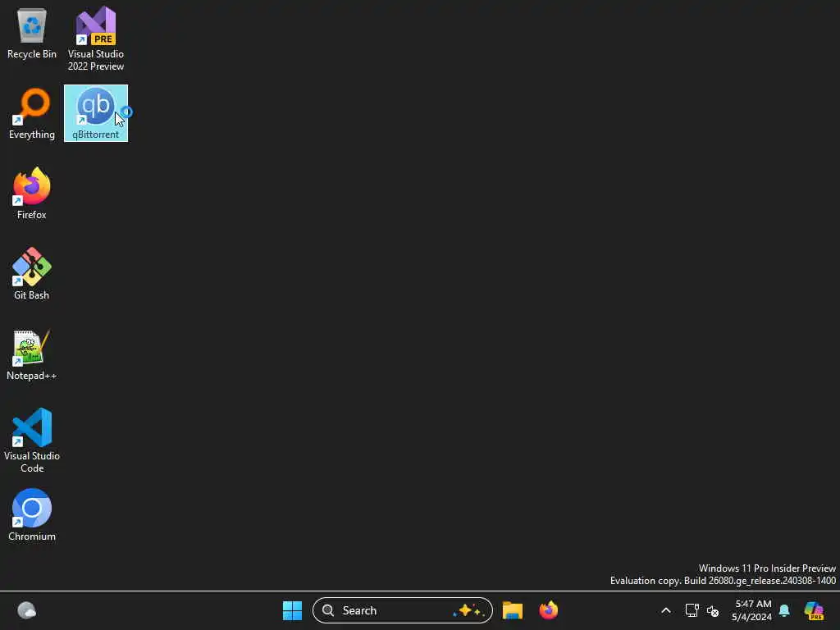Select the Visual Studio 2022 Preview shortcut
Viewport: 840px width, 630px height.
96,39
